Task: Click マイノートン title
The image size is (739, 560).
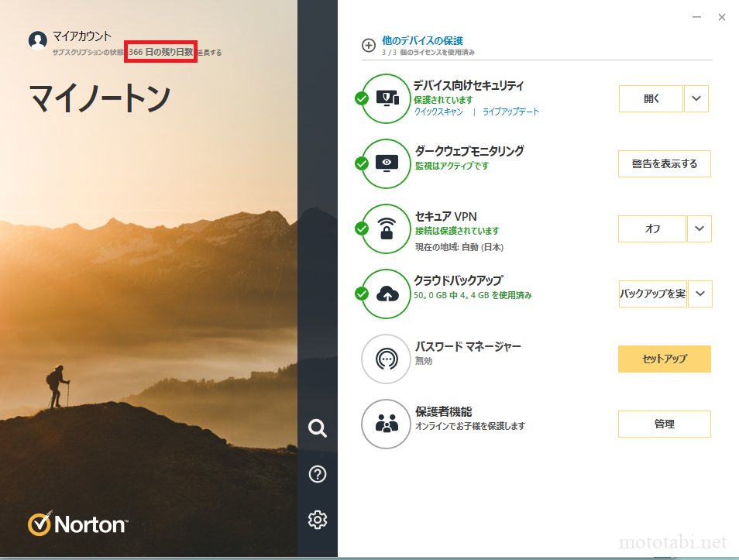Action: [x=99, y=98]
